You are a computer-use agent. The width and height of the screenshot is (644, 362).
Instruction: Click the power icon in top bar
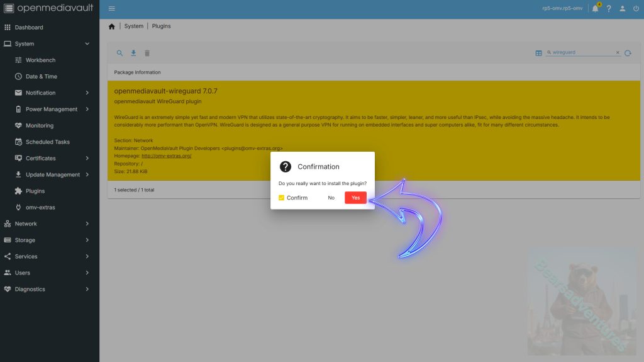click(635, 9)
